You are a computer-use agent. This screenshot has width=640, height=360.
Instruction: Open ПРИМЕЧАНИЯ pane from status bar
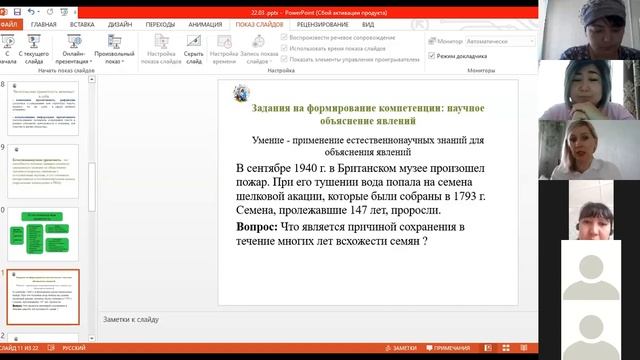(448, 348)
